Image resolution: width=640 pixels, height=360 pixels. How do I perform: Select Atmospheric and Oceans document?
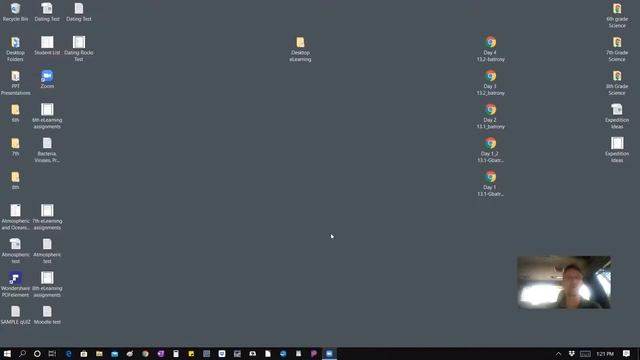click(15, 217)
